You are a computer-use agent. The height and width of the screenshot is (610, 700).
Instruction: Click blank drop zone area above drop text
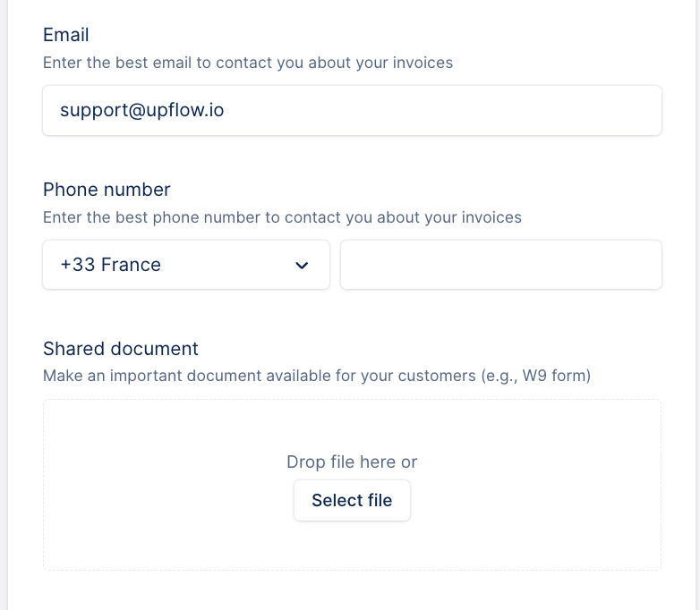pyautogui.click(x=352, y=425)
